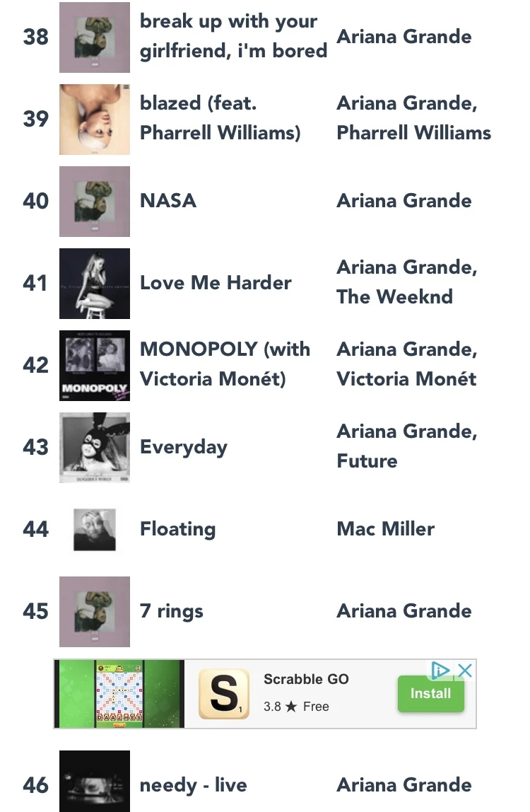This screenshot has width=530, height=812.
Task: Open the Scrabble board ad image
Action: 119,694
